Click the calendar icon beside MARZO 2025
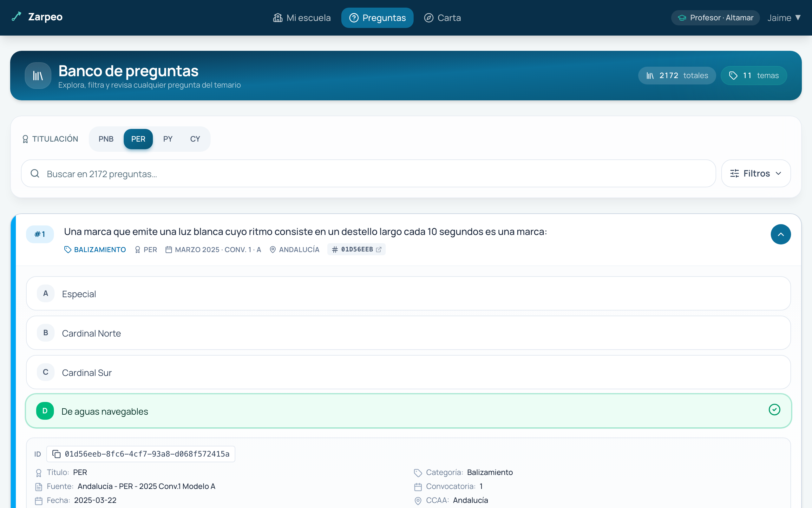Screen dimensions: 812x508 point(169,250)
